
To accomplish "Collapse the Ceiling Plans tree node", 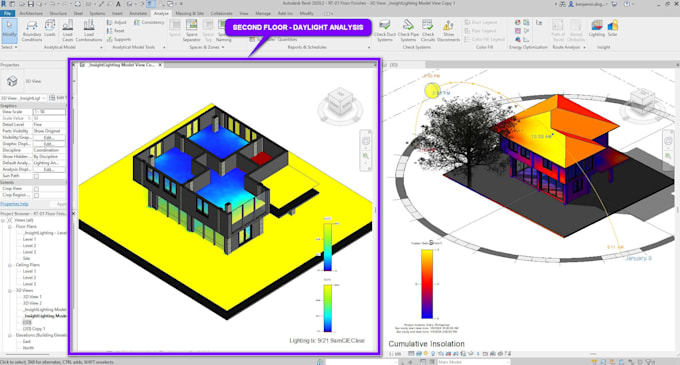I will click(x=10, y=265).
